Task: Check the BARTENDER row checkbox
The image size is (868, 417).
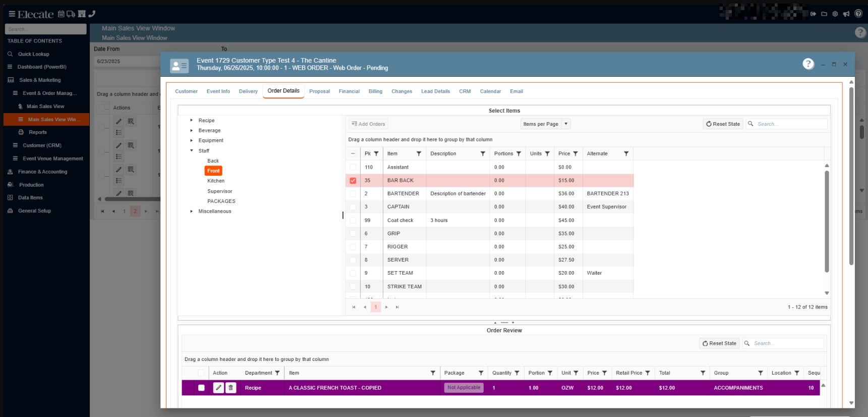Action: [x=353, y=194]
